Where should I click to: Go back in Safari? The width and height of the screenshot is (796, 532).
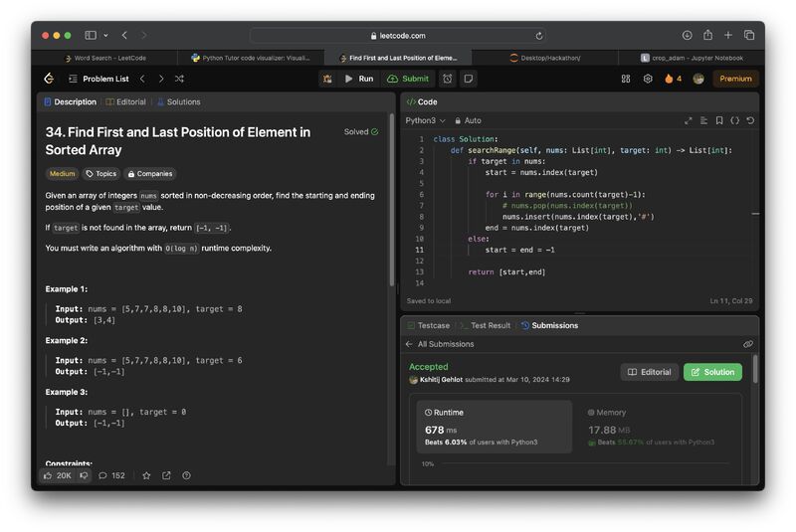pos(124,35)
